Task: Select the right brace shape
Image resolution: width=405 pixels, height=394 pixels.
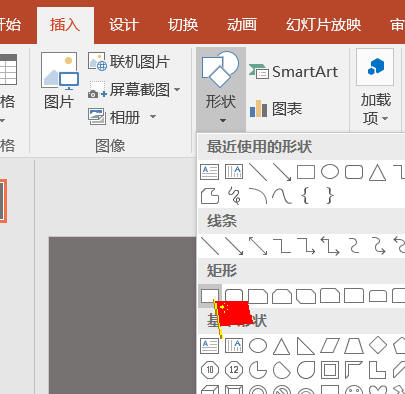Action: pyautogui.click(x=330, y=195)
